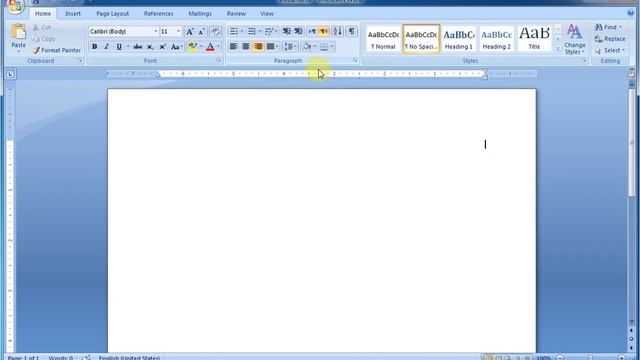This screenshot has width=640, height=360.
Task: Sort the selected text
Action: tap(338, 31)
